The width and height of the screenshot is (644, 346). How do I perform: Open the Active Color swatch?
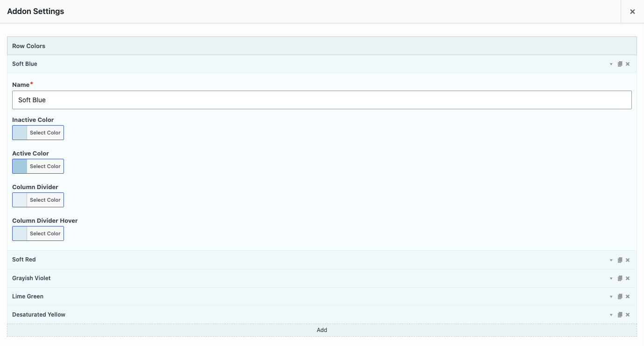(x=20, y=166)
